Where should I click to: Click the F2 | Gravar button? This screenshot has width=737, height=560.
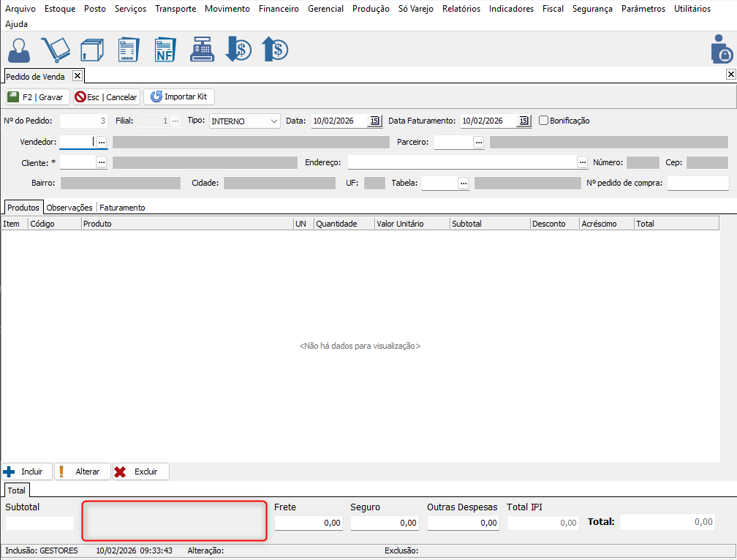pos(37,97)
